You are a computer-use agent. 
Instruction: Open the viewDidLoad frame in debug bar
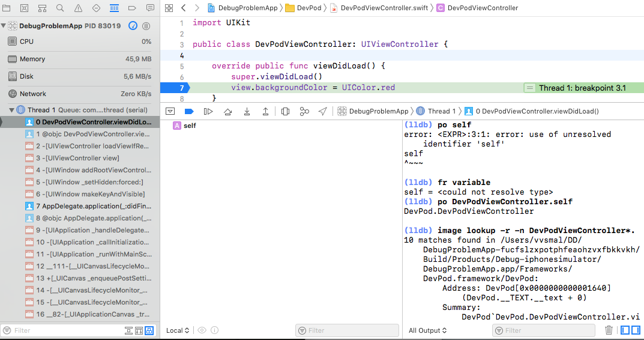pos(531,111)
